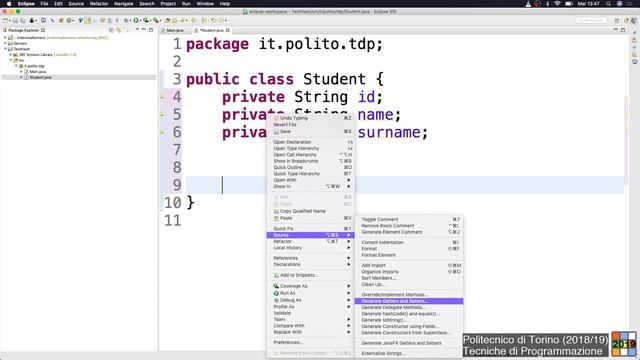Open the Navigate menu in the menu bar

(x=123, y=4)
